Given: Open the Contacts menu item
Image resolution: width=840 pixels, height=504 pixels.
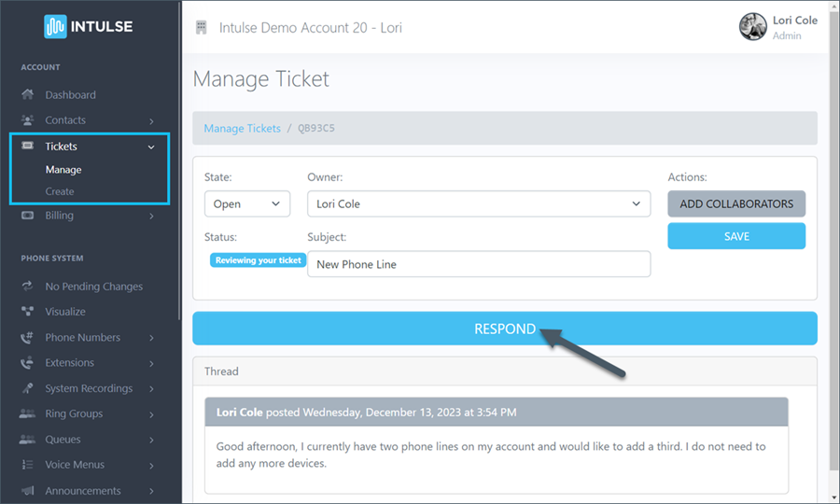Looking at the screenshot, I should [65, 120].
